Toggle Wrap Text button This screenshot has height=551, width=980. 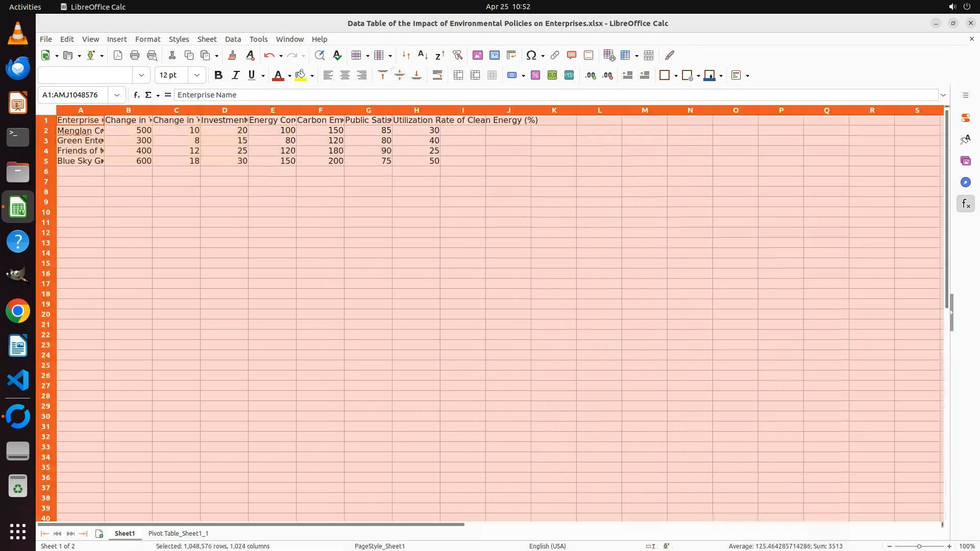tap(437, 76)
